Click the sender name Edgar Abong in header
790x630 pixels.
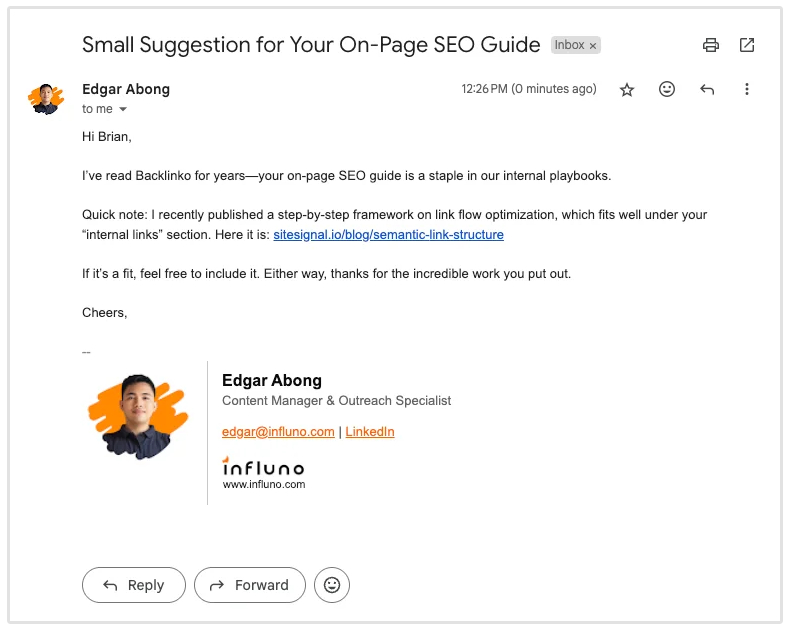(126, 89)
